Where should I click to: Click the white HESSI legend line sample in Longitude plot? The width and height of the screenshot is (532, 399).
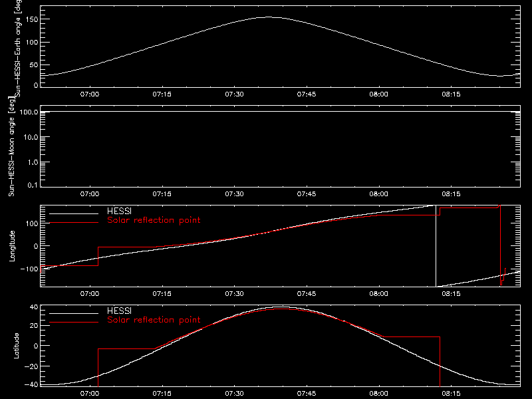74,213
